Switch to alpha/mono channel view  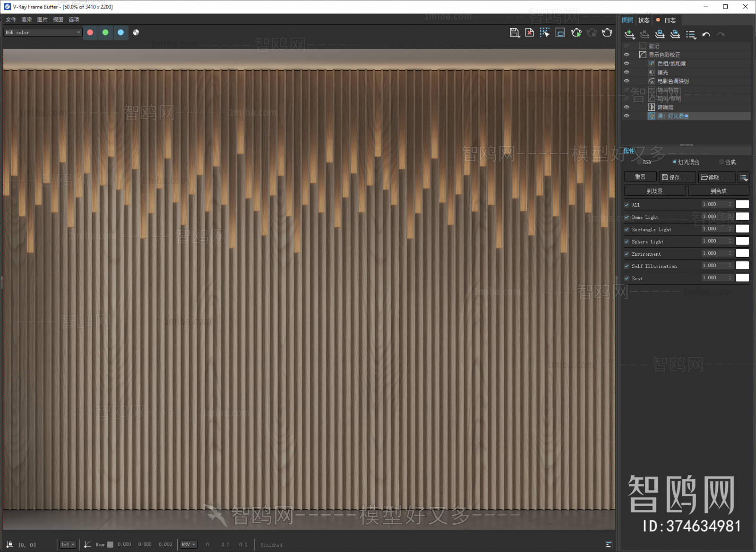136,33
